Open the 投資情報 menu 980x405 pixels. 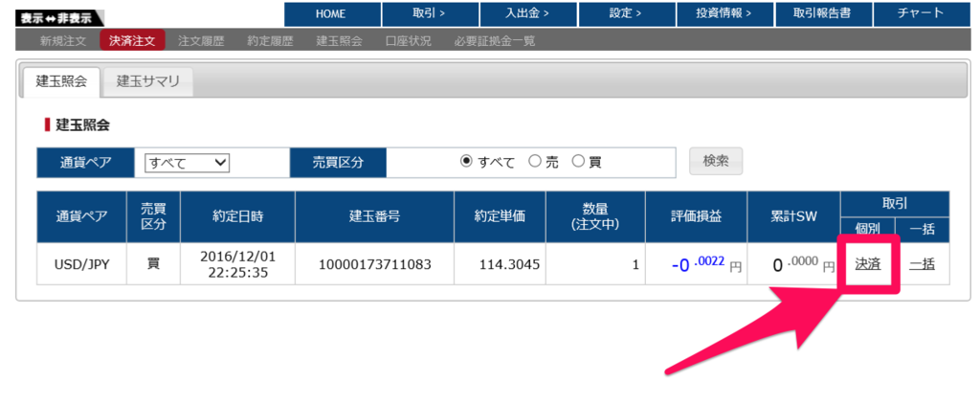[725, 14]
